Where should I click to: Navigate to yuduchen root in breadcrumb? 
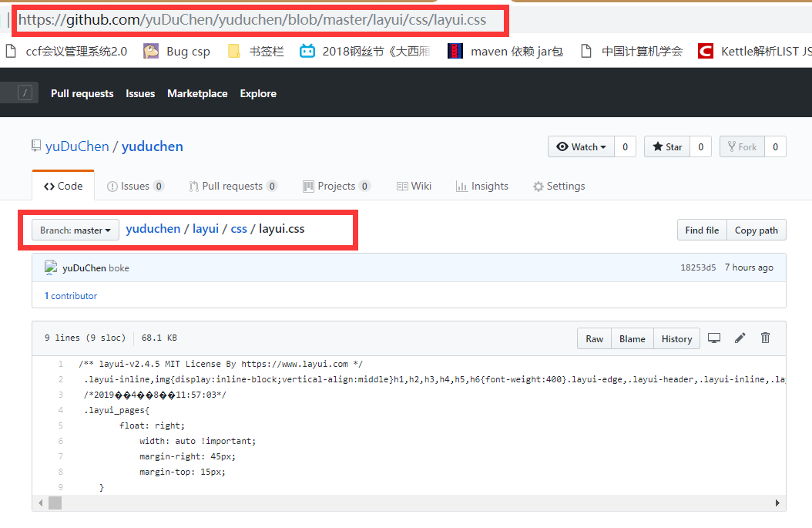coord(153,228)
